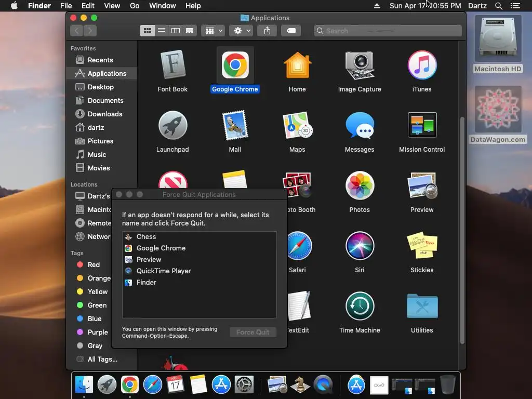The width and height of the screenshot is (532, 399).
Task: Open Notification Center in the menu bar
Action: pos(515,6)
